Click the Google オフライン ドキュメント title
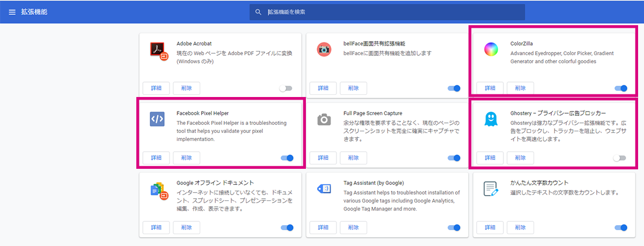The image size is (644, 246). [215, 183]
